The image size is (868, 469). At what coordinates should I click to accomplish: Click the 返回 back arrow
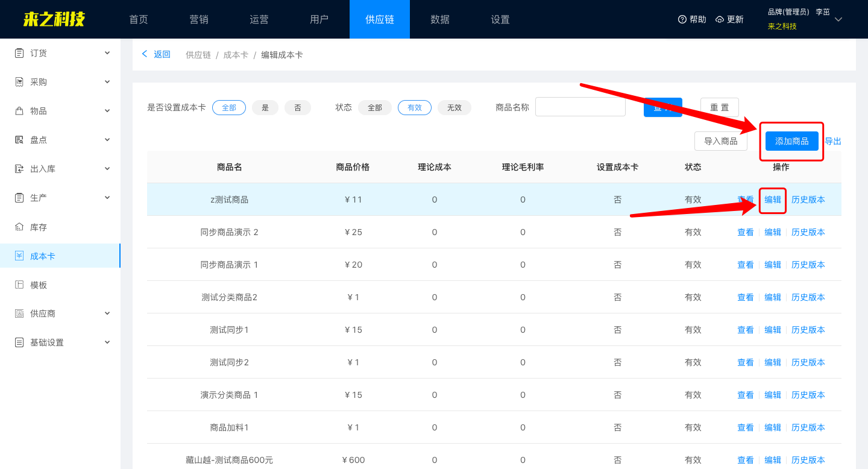145,54
